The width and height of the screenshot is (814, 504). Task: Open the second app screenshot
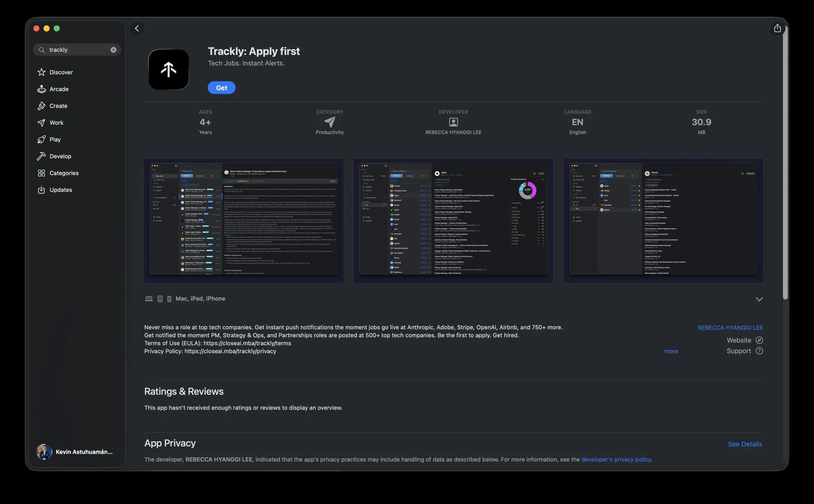click(453, 221)
